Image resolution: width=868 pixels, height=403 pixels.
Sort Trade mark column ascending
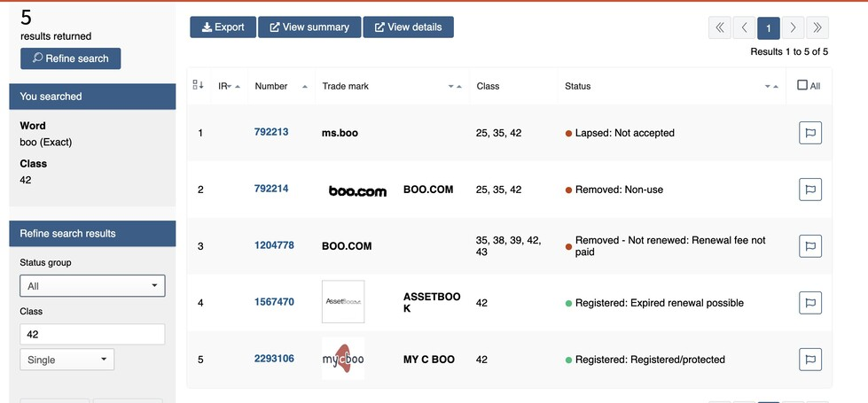(x=459, y=87)
